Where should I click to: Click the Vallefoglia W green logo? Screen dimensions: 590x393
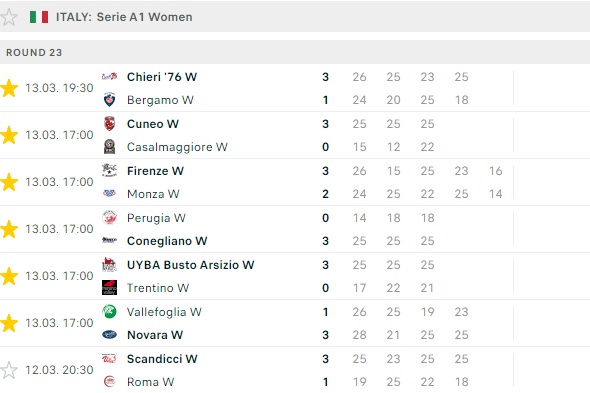109,312
